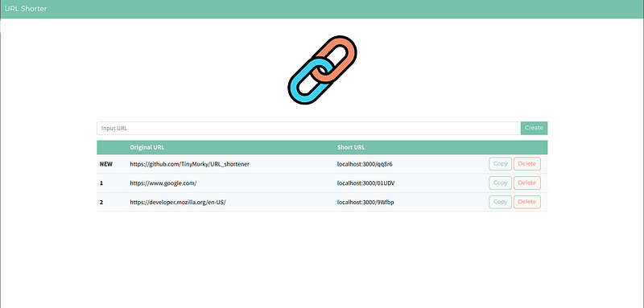Copy the 9Wfbp short URL
644x308 pixels.
(x=500, y=202)
